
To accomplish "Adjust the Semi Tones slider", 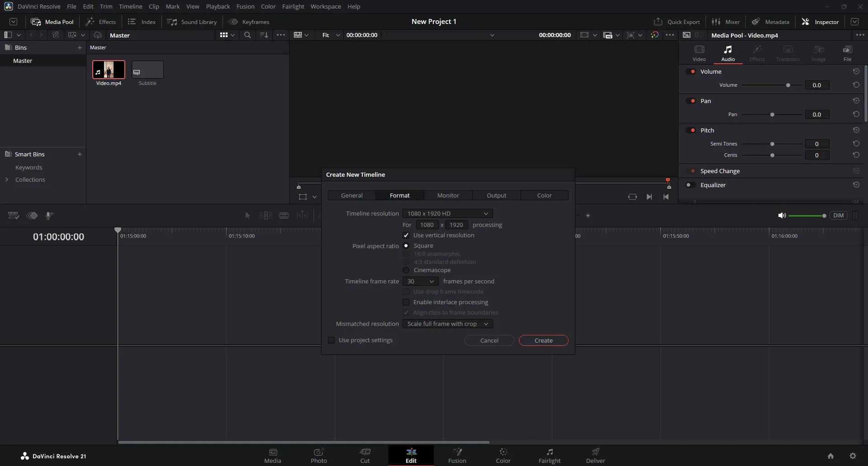I will point(772,144).
